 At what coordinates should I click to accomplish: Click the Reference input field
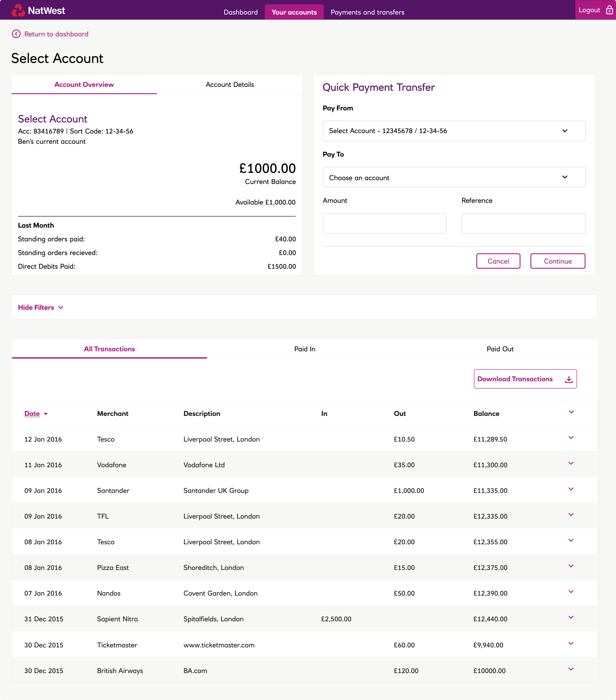point(523,223)
